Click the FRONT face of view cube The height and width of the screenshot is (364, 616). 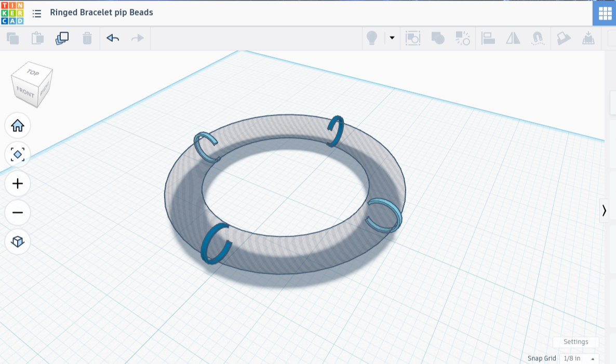(x=25, y=92)
